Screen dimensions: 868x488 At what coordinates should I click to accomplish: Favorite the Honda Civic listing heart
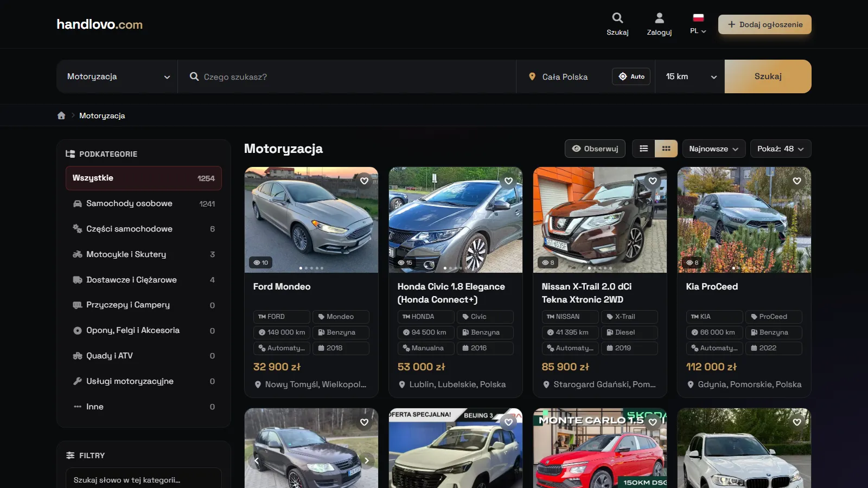point(508,181)
